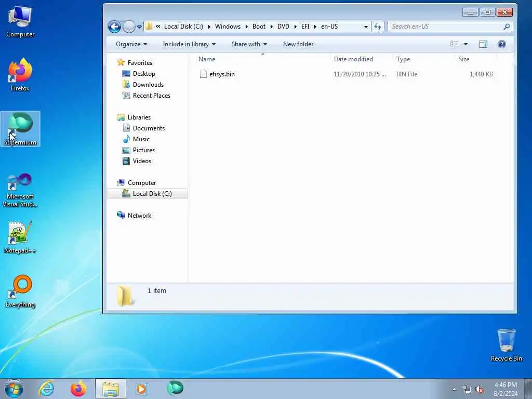Image resolution: width=532 pixels, height=399 pixels.
Task: Select the Supermium desktop shortcut
Action: click(20, 129)
